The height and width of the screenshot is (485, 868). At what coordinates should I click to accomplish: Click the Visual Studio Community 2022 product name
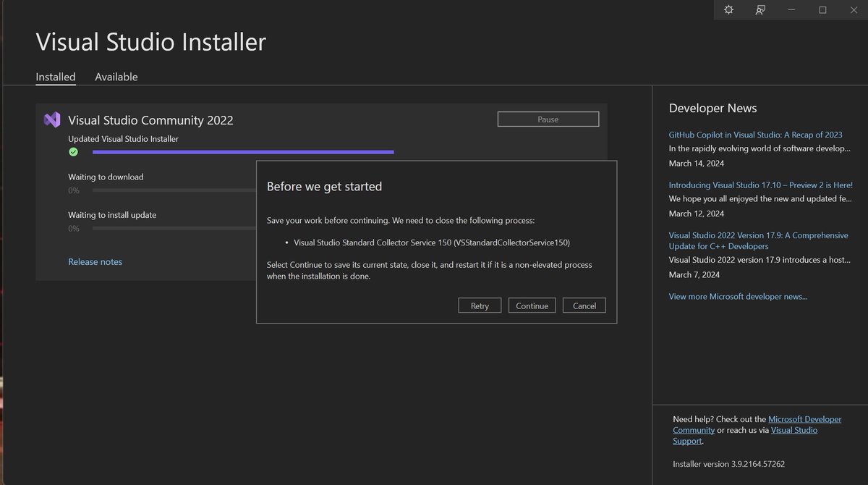click(x=150, y=120)
